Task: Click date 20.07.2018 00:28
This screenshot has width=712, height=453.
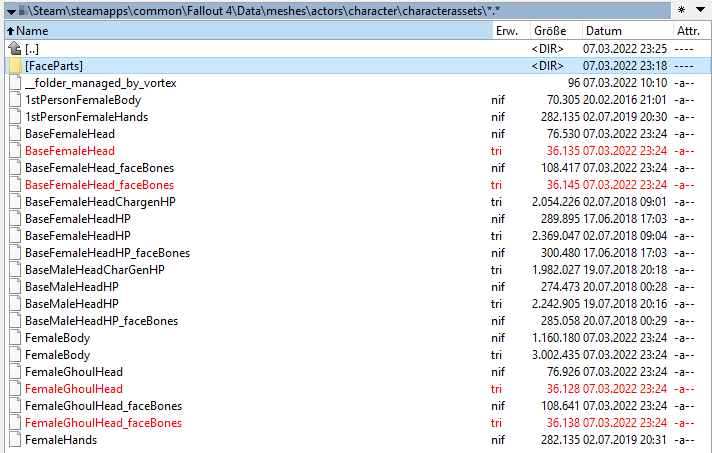Action: (625, 287)
